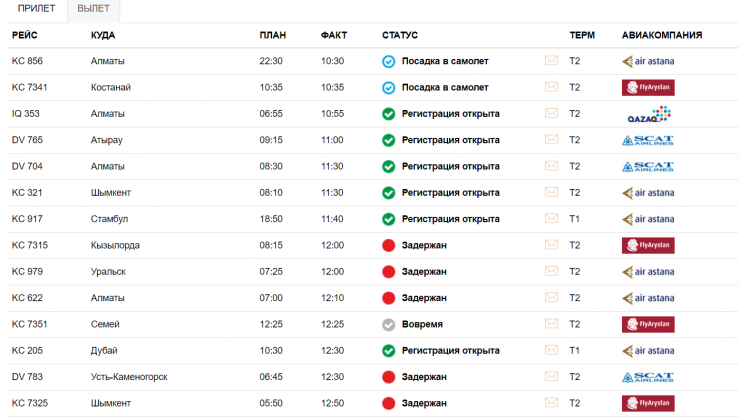Open flight number KC 979 to Уральск

[x=27, y=272]
